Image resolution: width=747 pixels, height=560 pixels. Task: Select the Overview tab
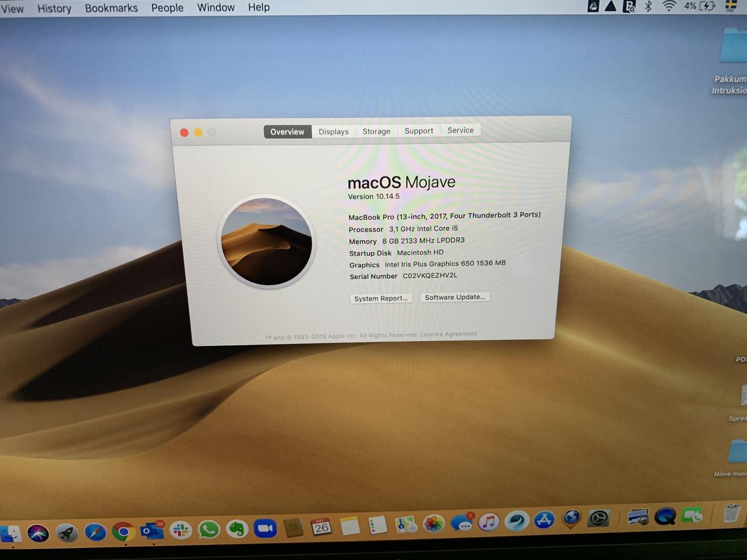coord(287,132)
